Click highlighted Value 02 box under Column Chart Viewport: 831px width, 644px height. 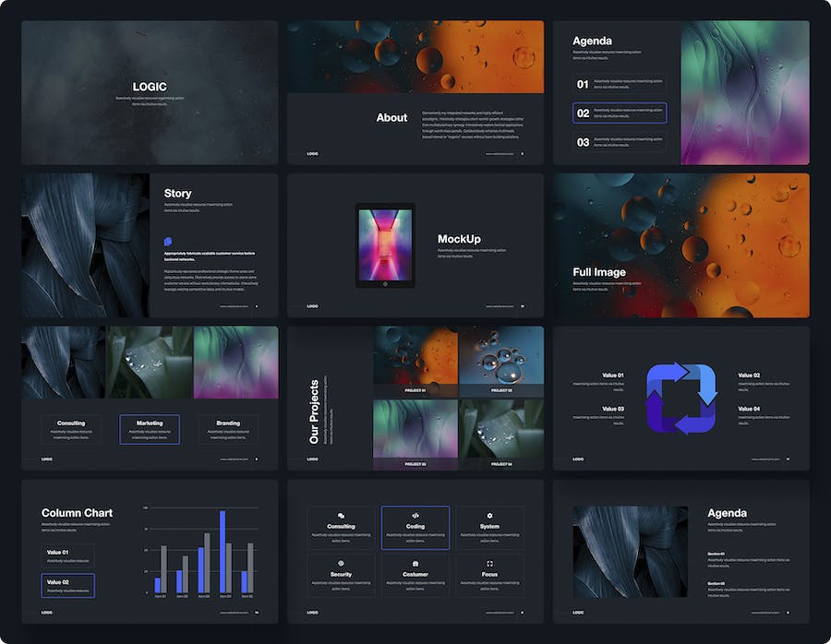[x=67, y=586]
